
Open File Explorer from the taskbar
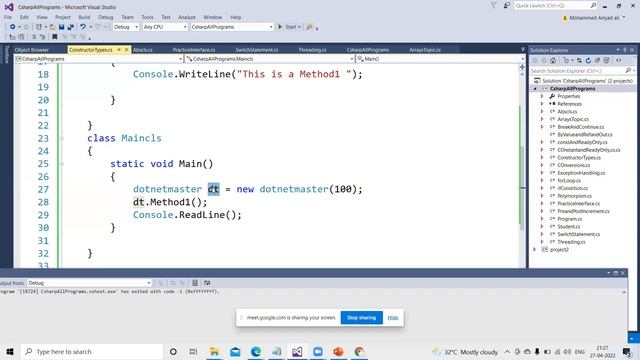pos(214,351)
